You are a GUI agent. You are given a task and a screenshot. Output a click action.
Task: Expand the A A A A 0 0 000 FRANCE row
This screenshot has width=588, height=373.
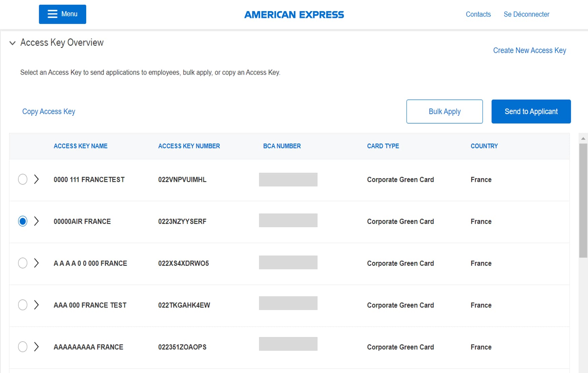tap(36, 263)
